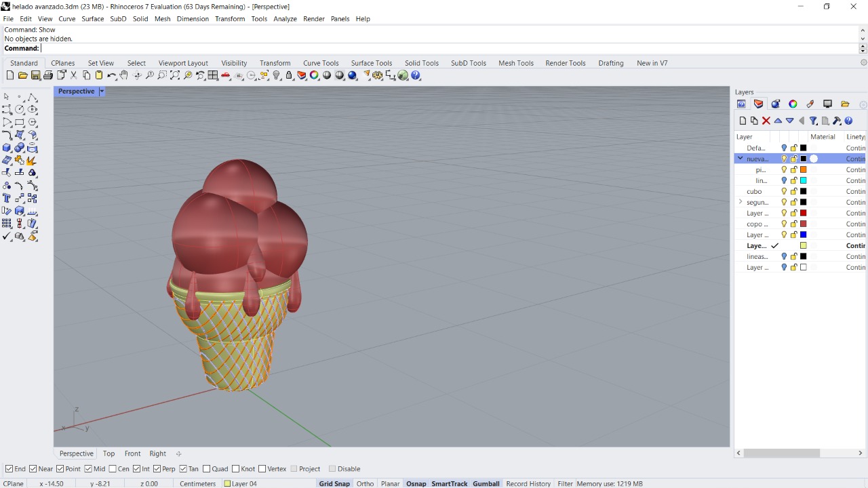The image size is (868, 488).
Task: Click the padlock Lock objects icon
Action: pyautogui.click(x=289, y=75)
